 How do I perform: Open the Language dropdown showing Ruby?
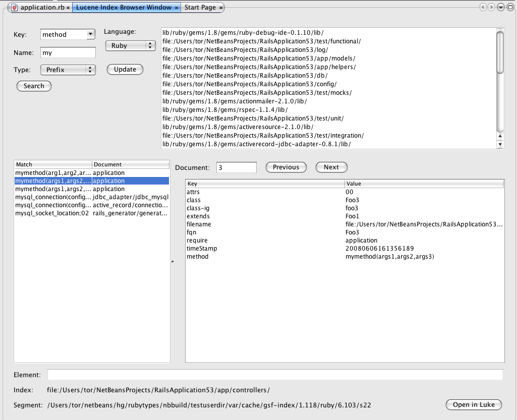[x=130, y=45]
